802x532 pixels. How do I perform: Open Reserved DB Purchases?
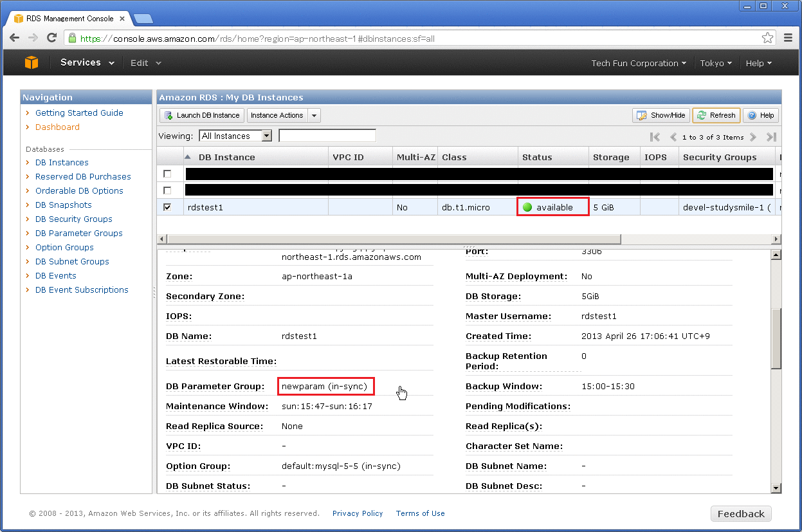tap(83, 176)
